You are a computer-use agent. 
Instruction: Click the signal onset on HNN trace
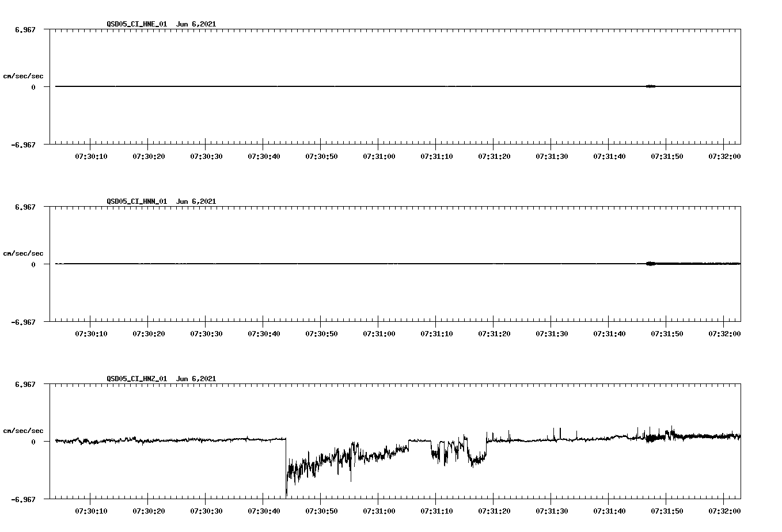point(651,264)
